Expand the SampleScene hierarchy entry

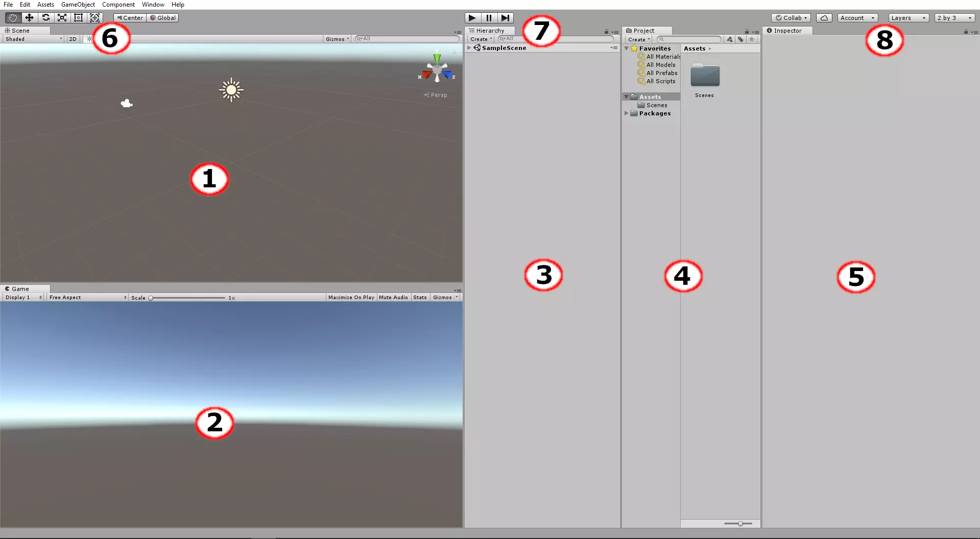click(469, 48)
